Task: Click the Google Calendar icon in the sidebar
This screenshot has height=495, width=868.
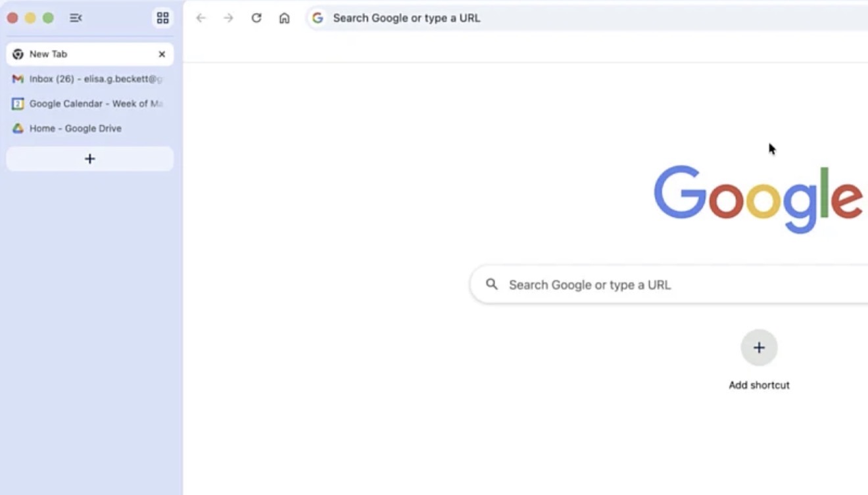Action: pos(16,103)
